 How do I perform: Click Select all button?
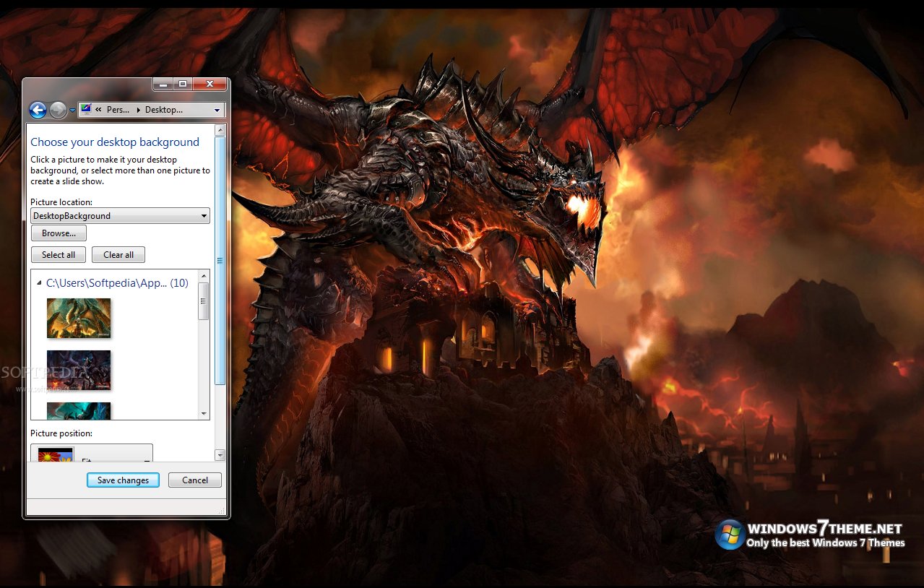(x=59, y=255)
